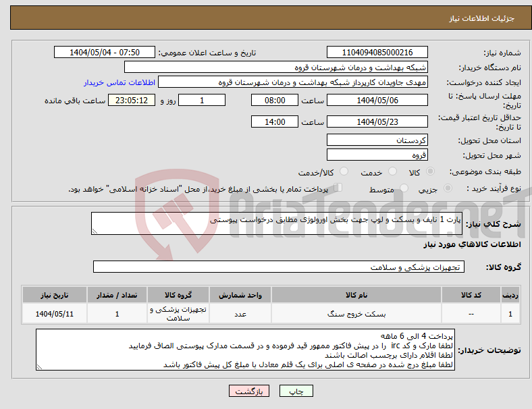The image size is (532, 409).
Task: Click the resize handle of description textarea
Action: pyautogui.click(x=95, y=231)
